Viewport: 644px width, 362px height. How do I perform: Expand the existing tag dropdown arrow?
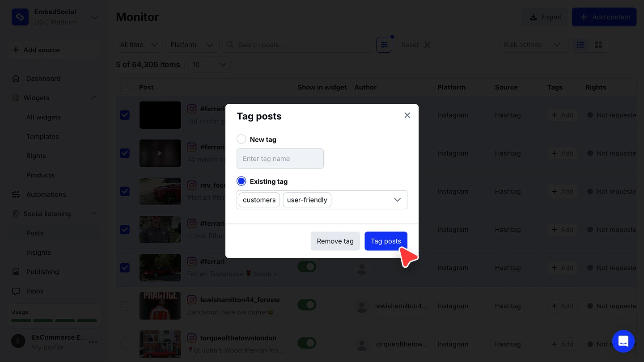click(397, 200)
